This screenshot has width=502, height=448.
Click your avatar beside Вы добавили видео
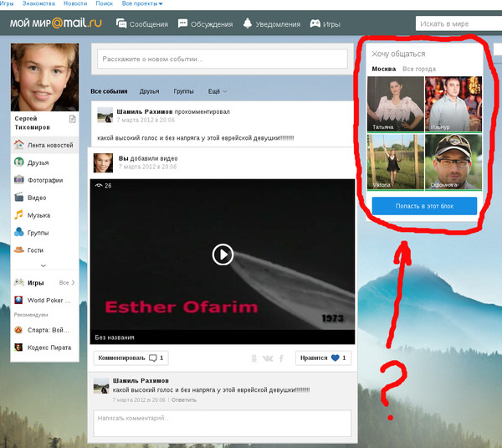[103, 162]
